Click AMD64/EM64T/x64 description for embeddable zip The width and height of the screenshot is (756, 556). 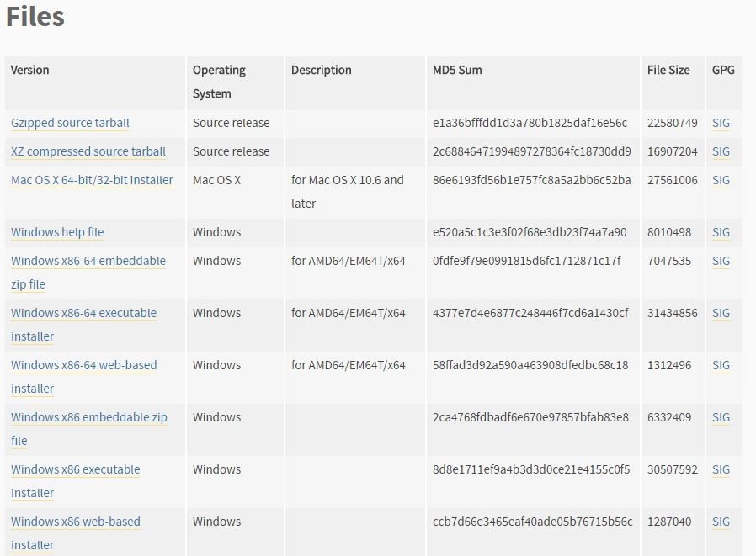point(348,261)
